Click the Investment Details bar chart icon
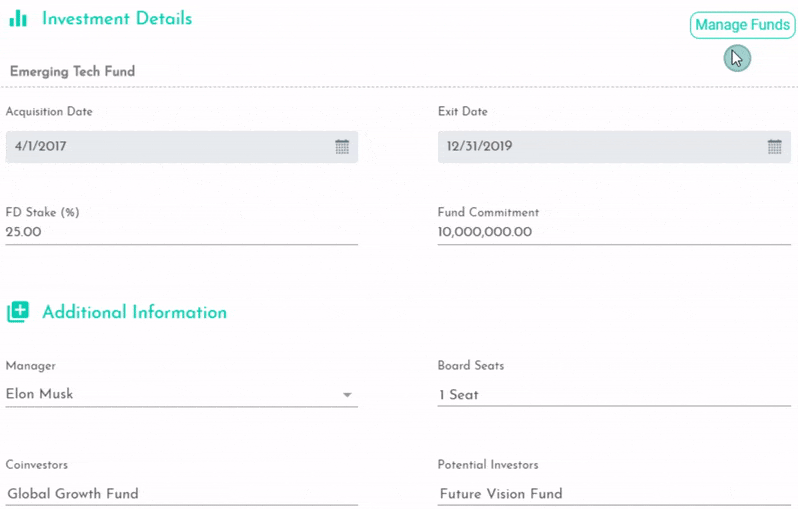798x509 pixels. pyautogui.click(x=18, y=18)
